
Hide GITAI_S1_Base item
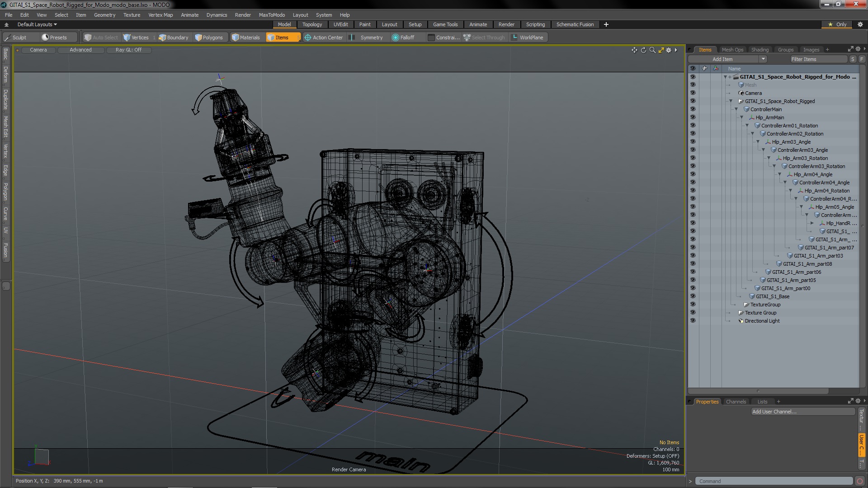pos(693,296)
